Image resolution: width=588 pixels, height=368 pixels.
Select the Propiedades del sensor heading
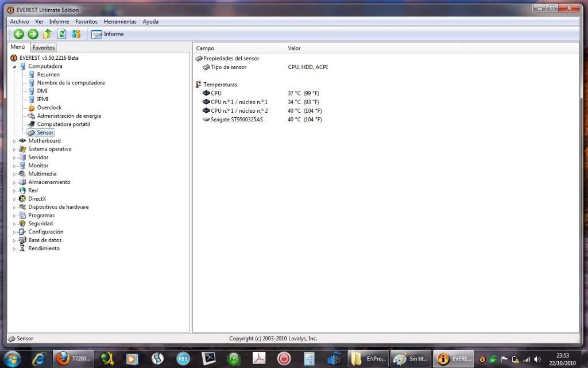click(231, 59)
